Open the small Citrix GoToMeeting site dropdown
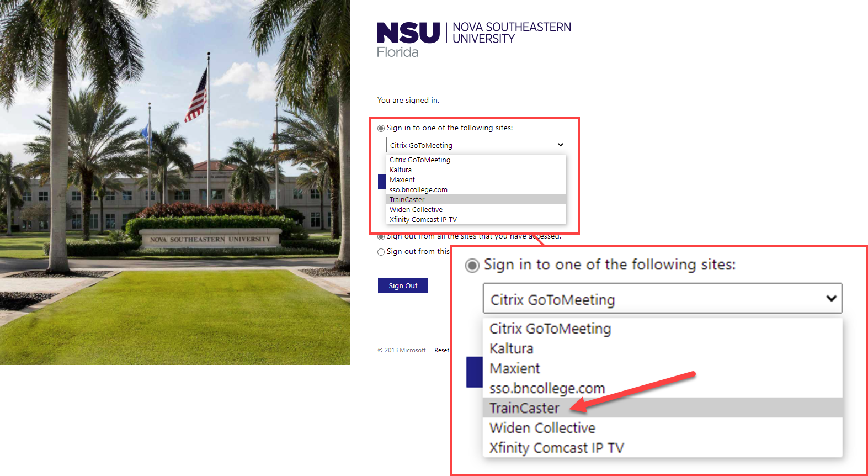This screenshot has height=476, width=868. coord(476,145)
